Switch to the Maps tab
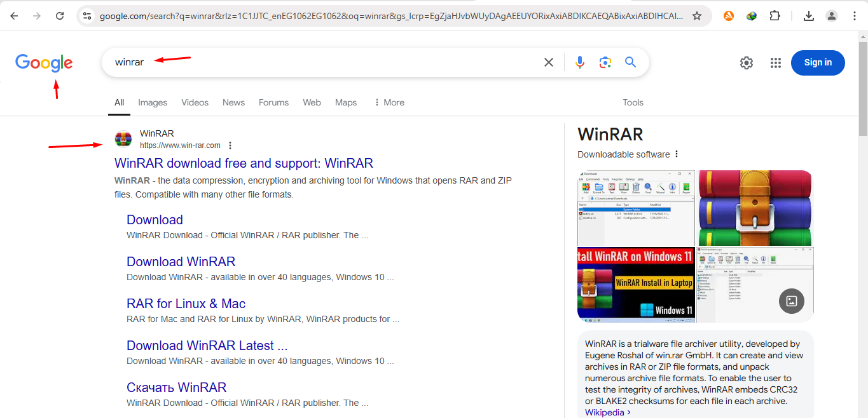868x418 pixels. 346,102
